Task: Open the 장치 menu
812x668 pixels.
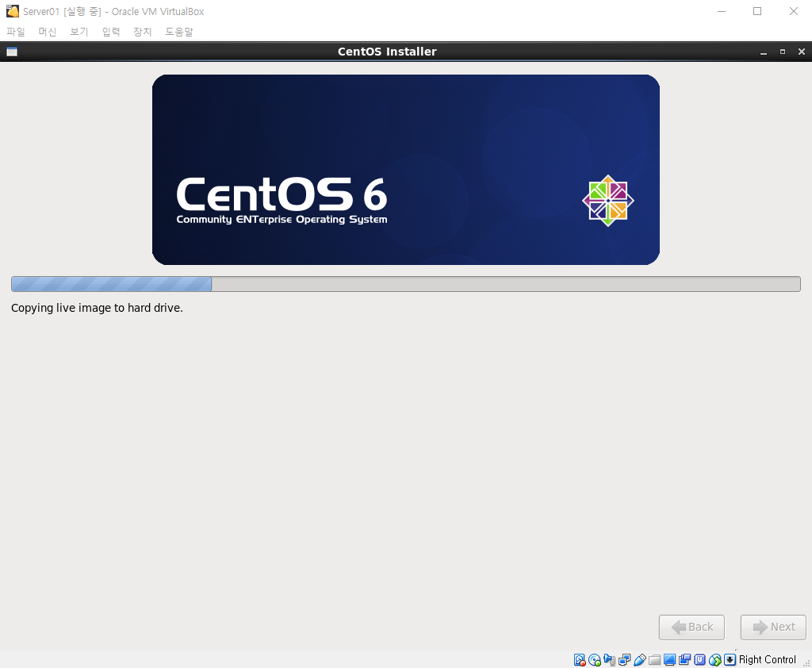Action: pos(143,32)
